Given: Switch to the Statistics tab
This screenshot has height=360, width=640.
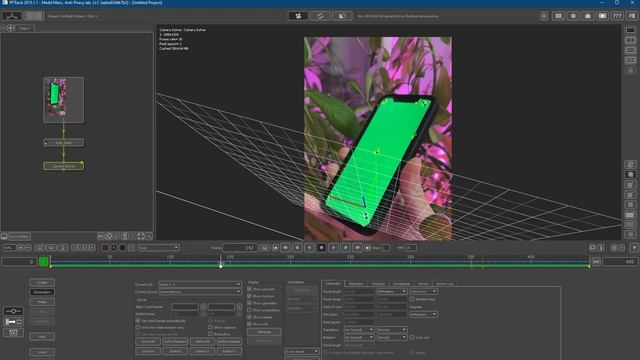Looking at the screenshot, I should pyautogui.click(x=356, y=284).
